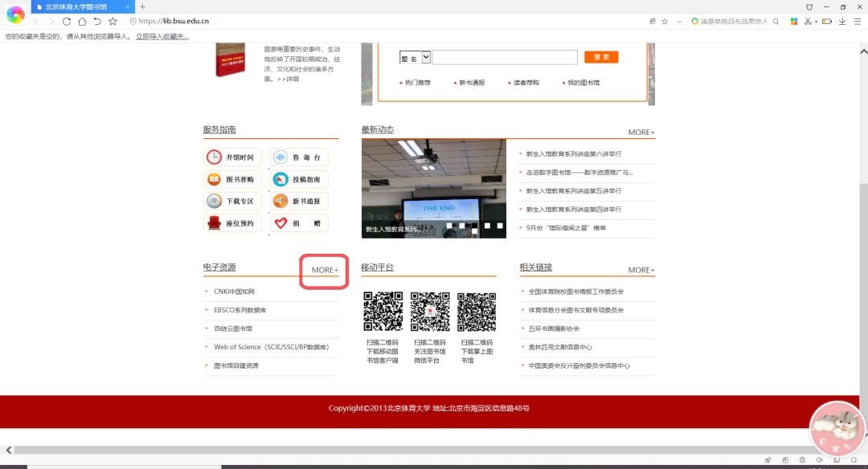The image size is (868, 469).
Task: Select the 热门推荐 option under search
Action: coord(417,83)
